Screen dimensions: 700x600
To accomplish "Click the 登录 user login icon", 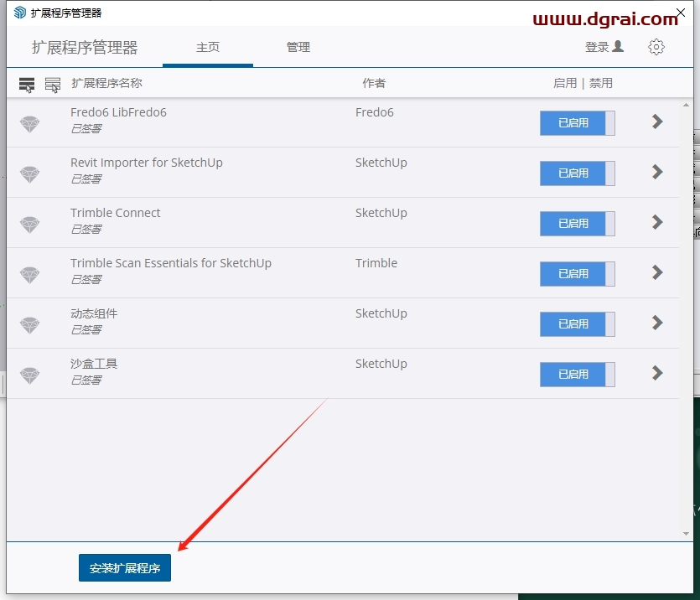I will pos(618,46).
